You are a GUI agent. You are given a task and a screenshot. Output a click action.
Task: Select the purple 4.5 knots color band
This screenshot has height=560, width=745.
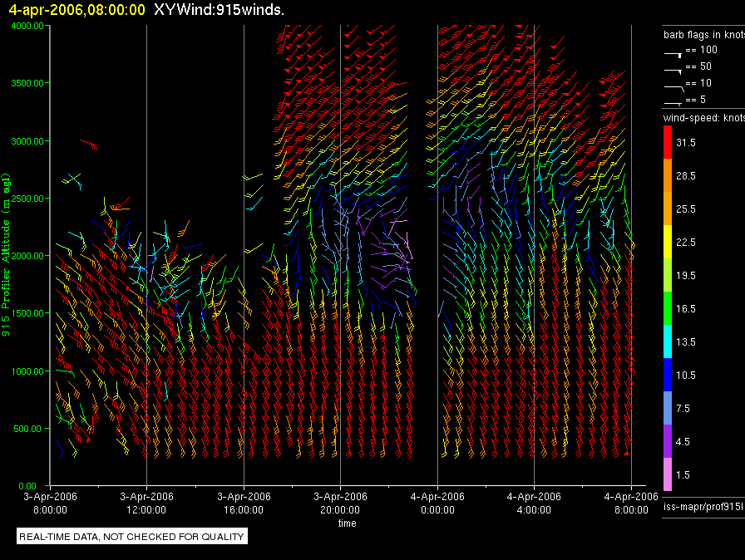[x=668, y=441]
